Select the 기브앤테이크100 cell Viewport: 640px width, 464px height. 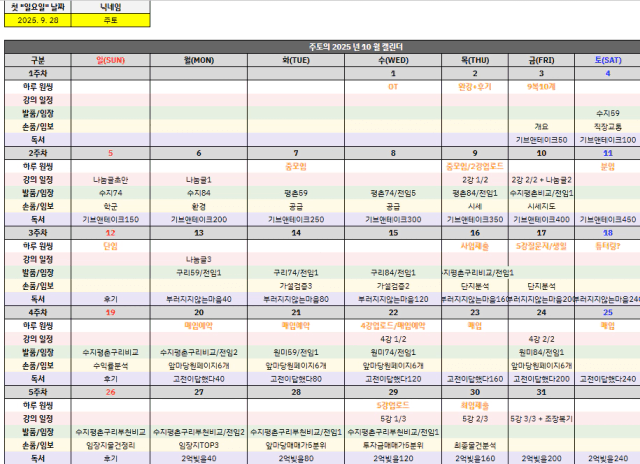point(608,140)
